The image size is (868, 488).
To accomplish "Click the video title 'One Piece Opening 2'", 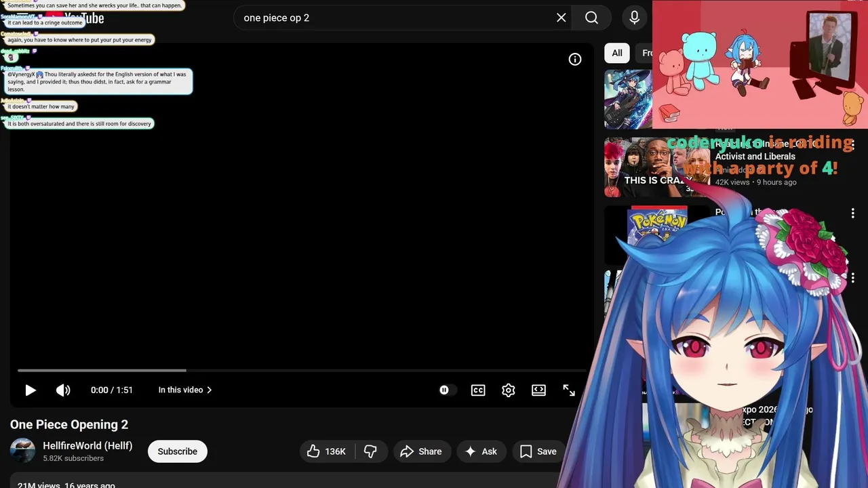I will click(69, 425).
